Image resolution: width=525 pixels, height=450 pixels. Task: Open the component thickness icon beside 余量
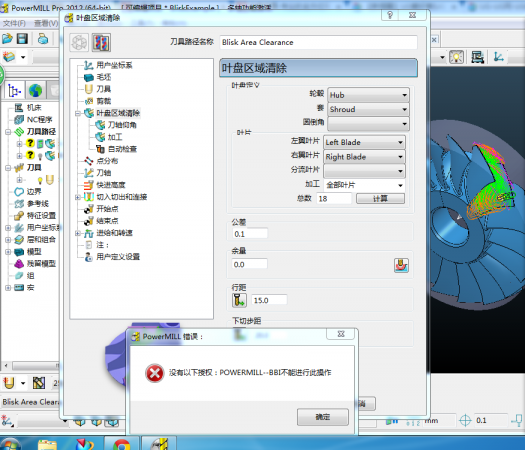(401, 265)
